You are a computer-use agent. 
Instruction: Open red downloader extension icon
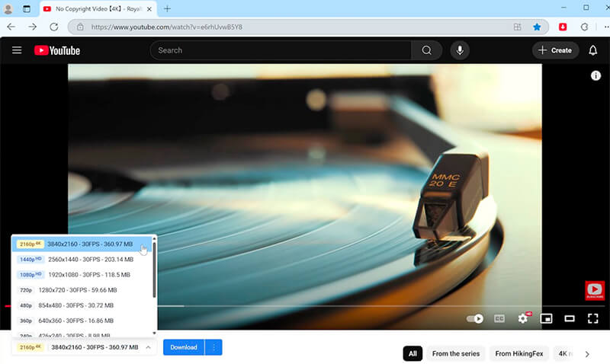(x=563, y=27)
